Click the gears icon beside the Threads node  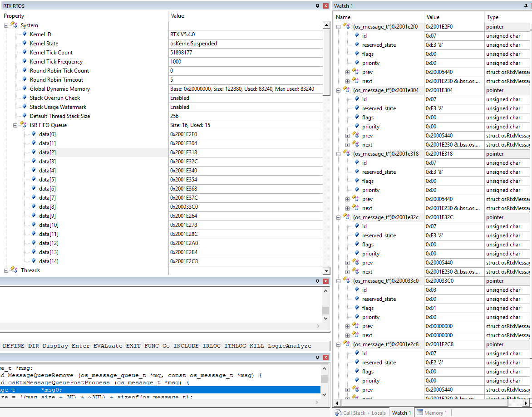14,270
